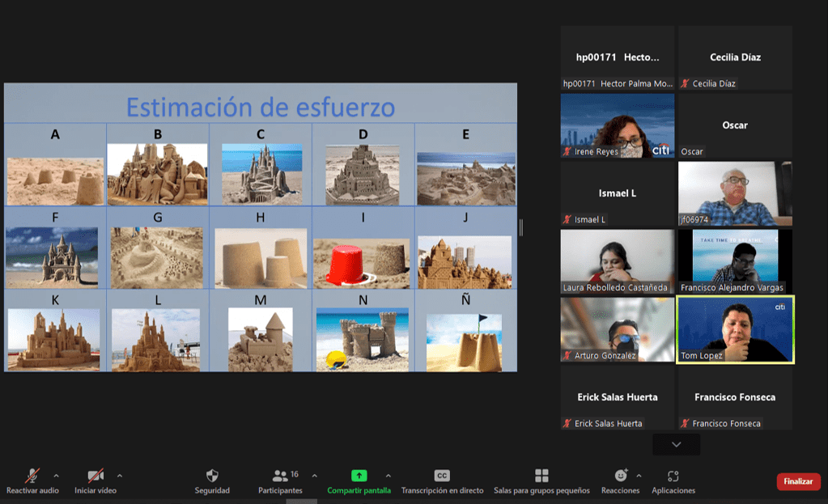The width and height of the screenshot is (828, 504).
Task: Expand video options chevron beside Iniciar vídeo
Action: [x=120, y=476]
